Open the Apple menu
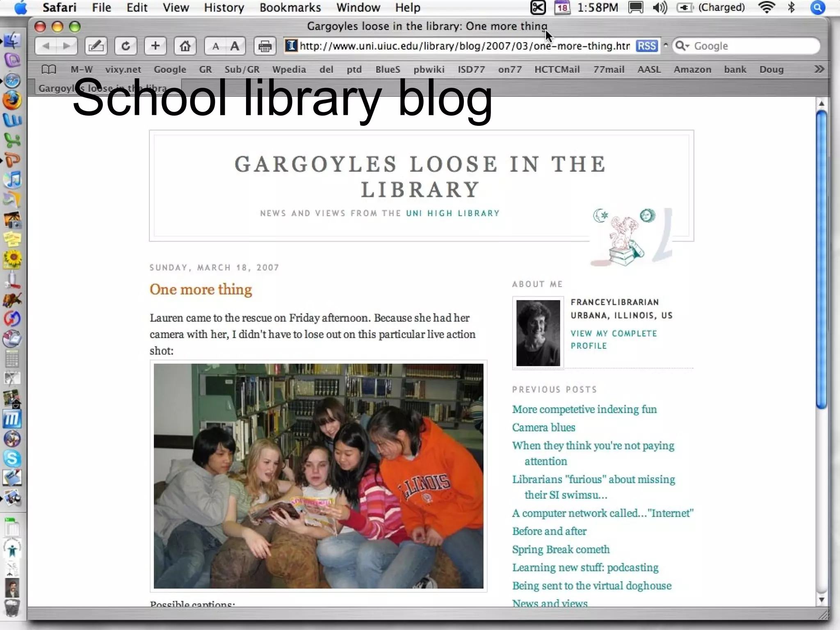Viewport: 840px width, 630px height. 21,8
